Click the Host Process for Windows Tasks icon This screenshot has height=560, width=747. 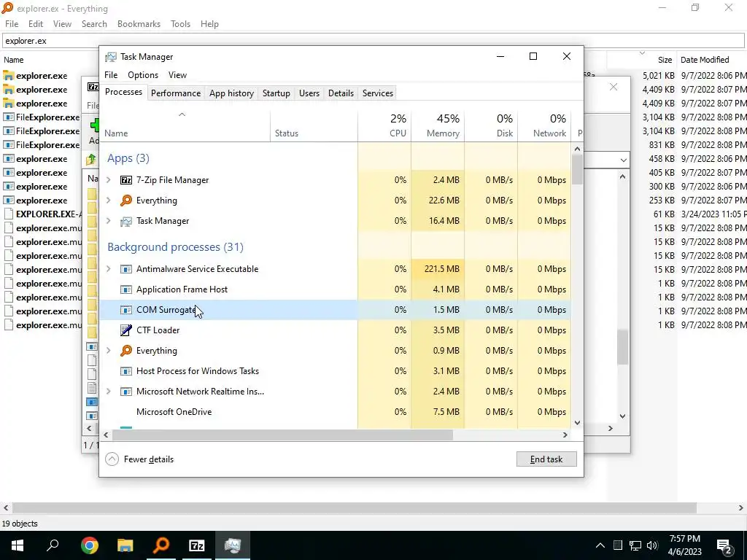[125, 371]
